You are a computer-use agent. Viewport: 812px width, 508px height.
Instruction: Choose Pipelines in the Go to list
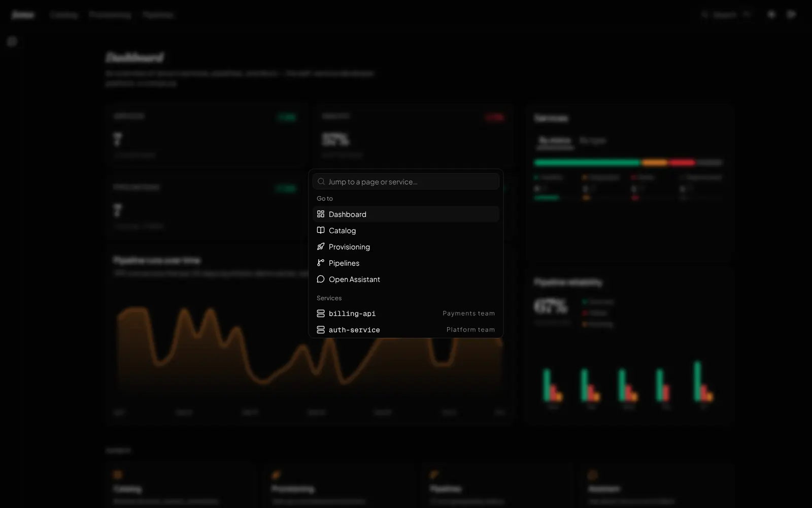coord(406,263)
